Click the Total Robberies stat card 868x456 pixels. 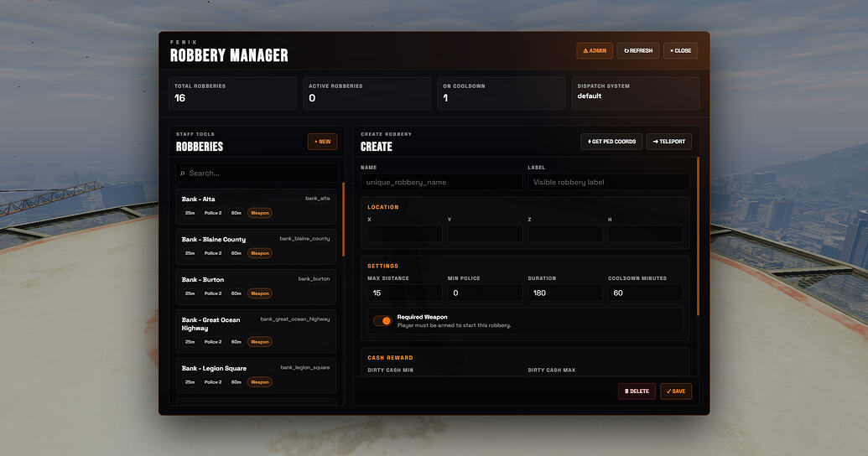click(232, 93)
